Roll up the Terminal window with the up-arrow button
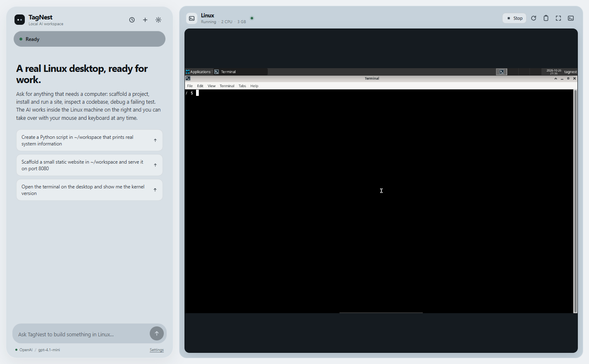The height and width of the screenshot is (364, 589). pos(555,79)
